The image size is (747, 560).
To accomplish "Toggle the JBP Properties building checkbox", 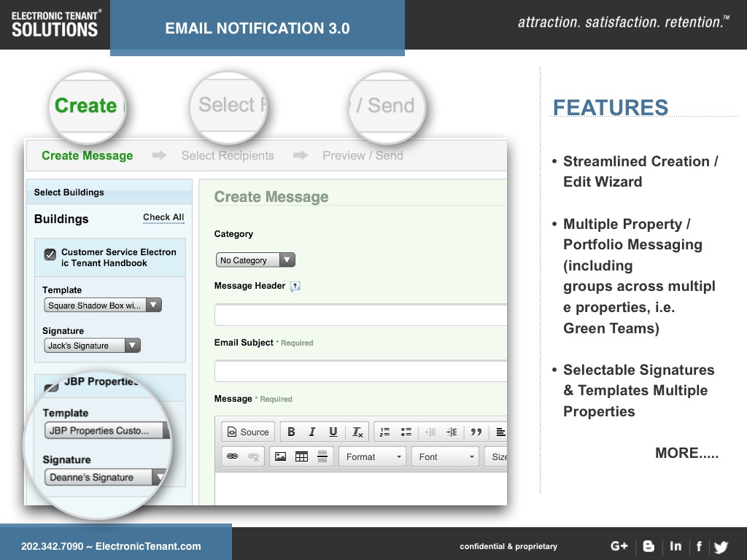I will pos(52,386).
